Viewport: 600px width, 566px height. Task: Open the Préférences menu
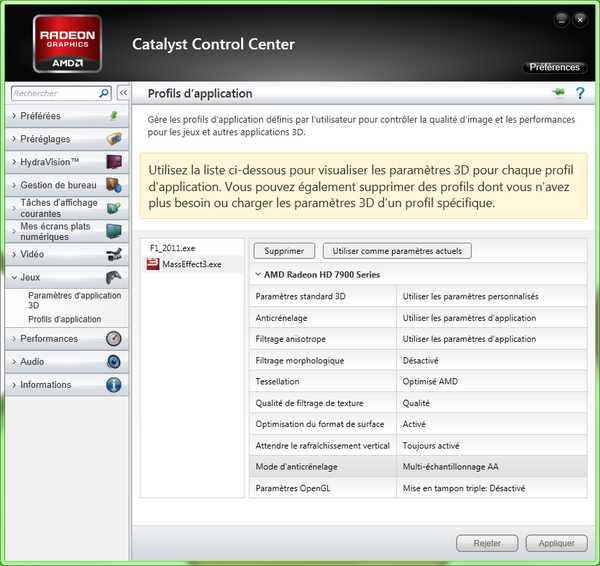coord(554,67)
